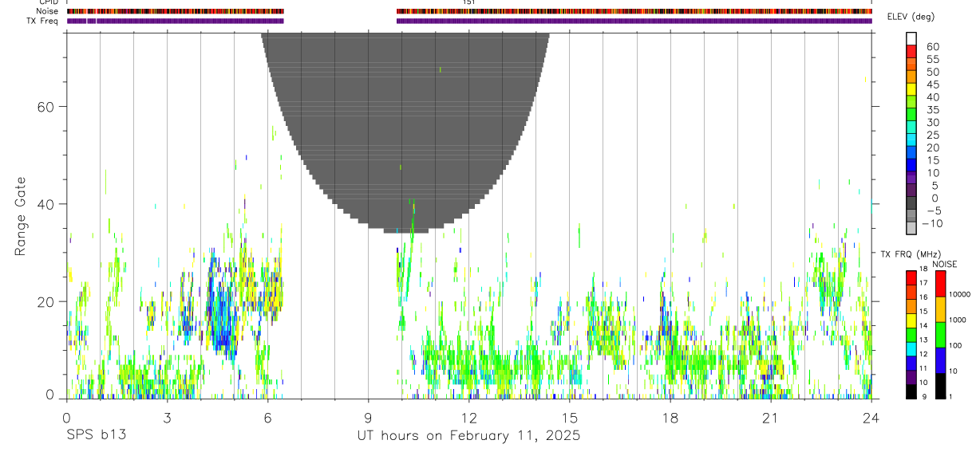Click the "UT hours on February 11, 2025" label
The image size is (980, 452).
point(468,436)
